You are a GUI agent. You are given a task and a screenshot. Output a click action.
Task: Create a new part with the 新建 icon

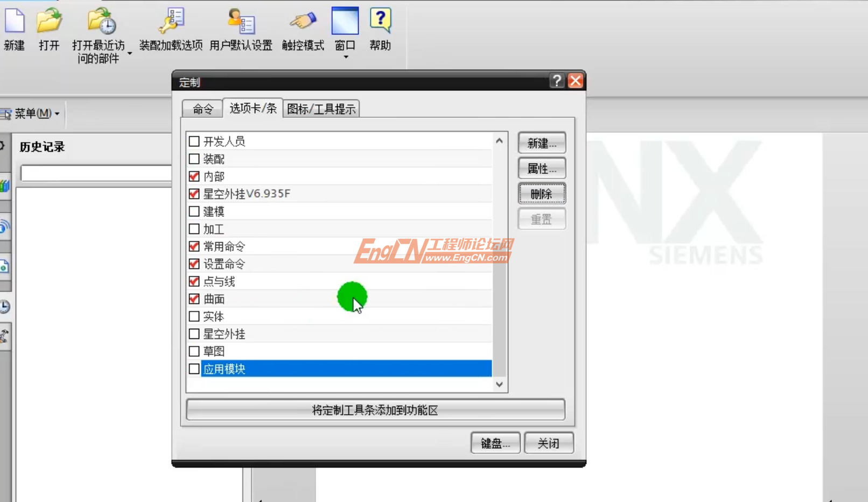click(x=15, y=22)
